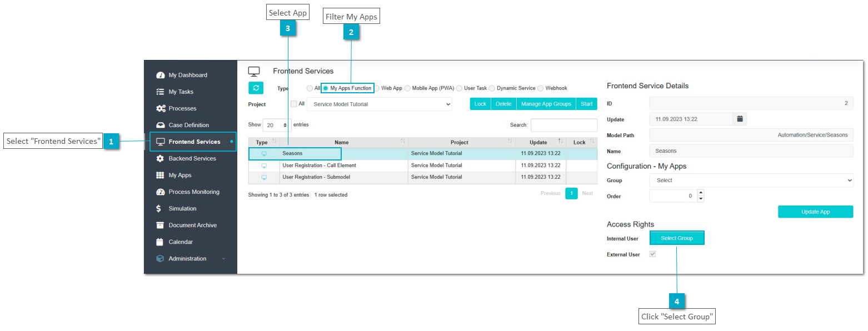Click the refresh button above the table

coord(256,88)
